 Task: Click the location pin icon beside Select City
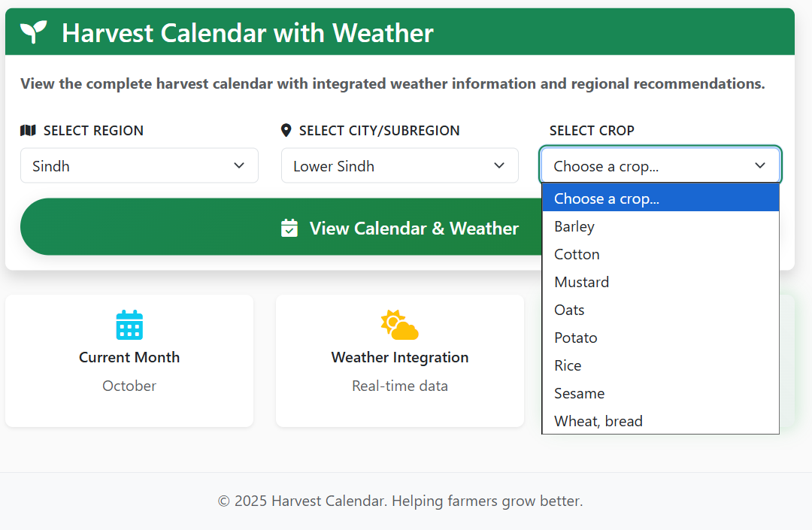pos(286,130)
